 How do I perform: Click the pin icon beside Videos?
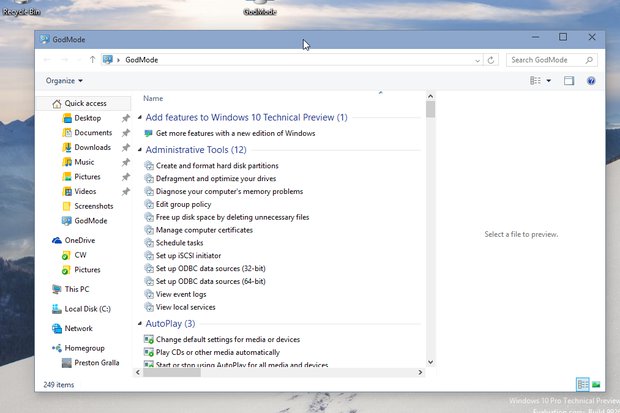tap(126, 191)
